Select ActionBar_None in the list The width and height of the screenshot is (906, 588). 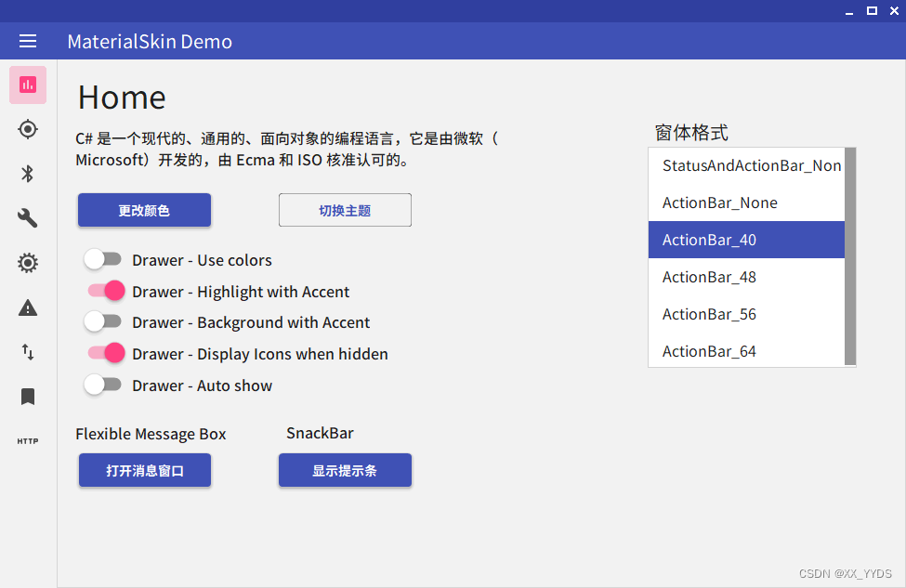(746, 203)
